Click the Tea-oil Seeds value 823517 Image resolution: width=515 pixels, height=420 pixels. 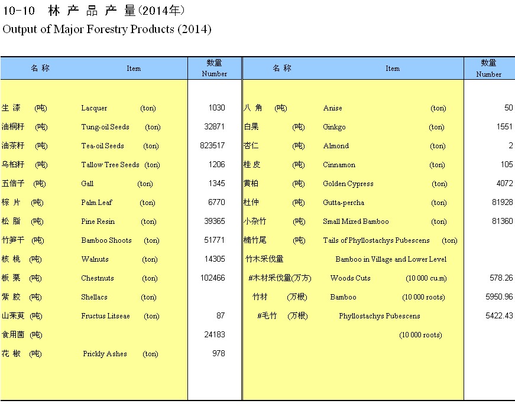tap(213, 146)
